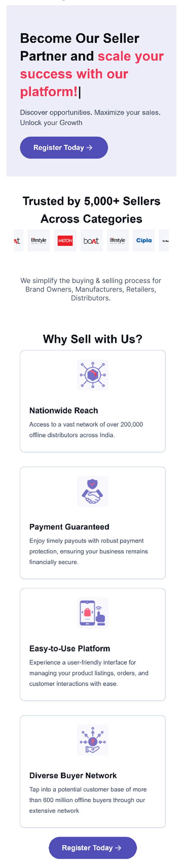This screenshot has width=183, height=868.
Task: Click the arrow inside the hero Register Today button
Action: point(89,147)
